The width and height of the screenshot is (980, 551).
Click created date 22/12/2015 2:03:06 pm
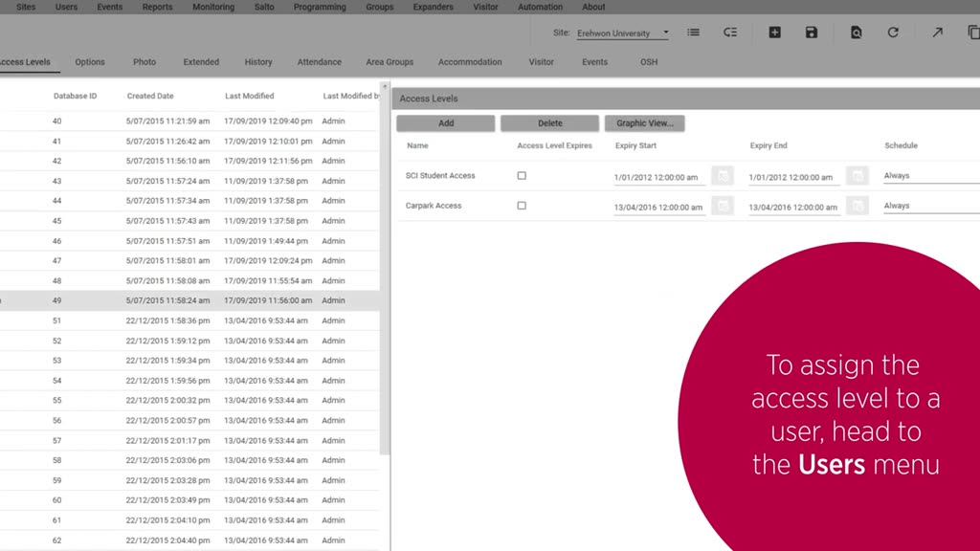[x=167, y=460]
